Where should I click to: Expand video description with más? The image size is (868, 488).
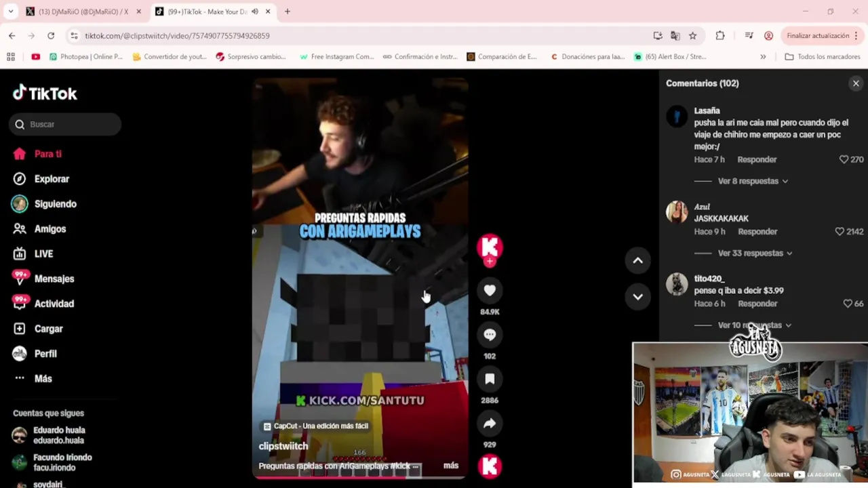451,466
